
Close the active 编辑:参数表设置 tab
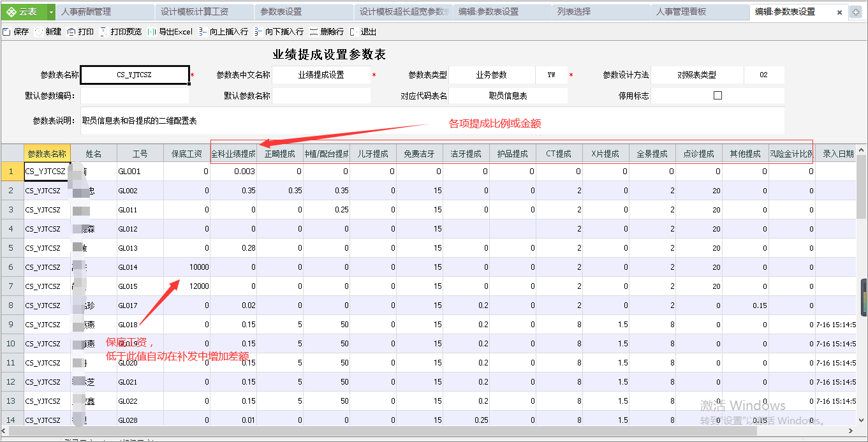839,12
